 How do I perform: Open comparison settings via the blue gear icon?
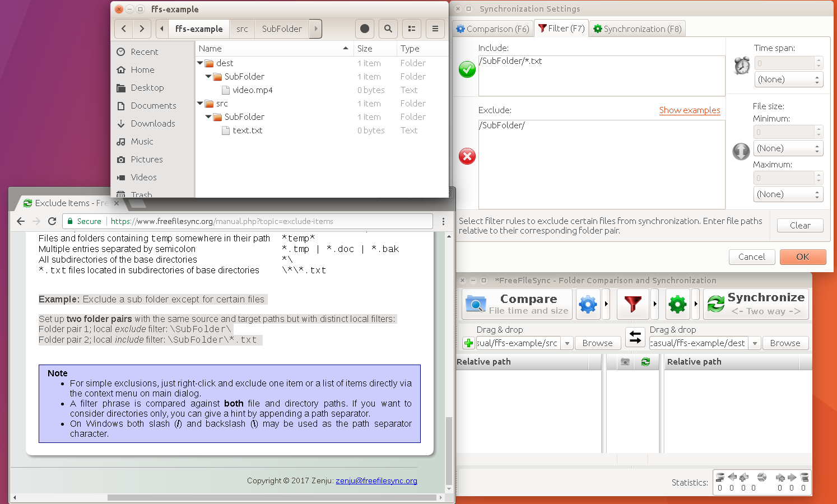point(588,304)
